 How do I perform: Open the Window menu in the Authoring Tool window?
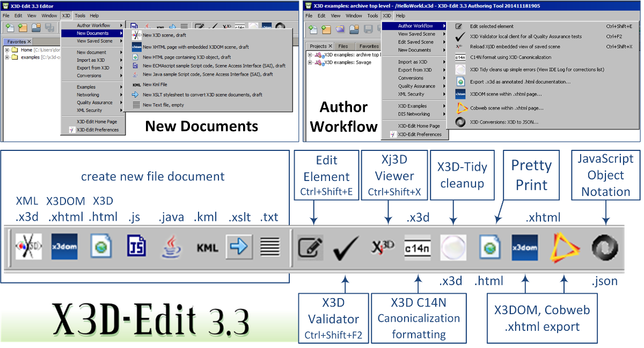354,16
